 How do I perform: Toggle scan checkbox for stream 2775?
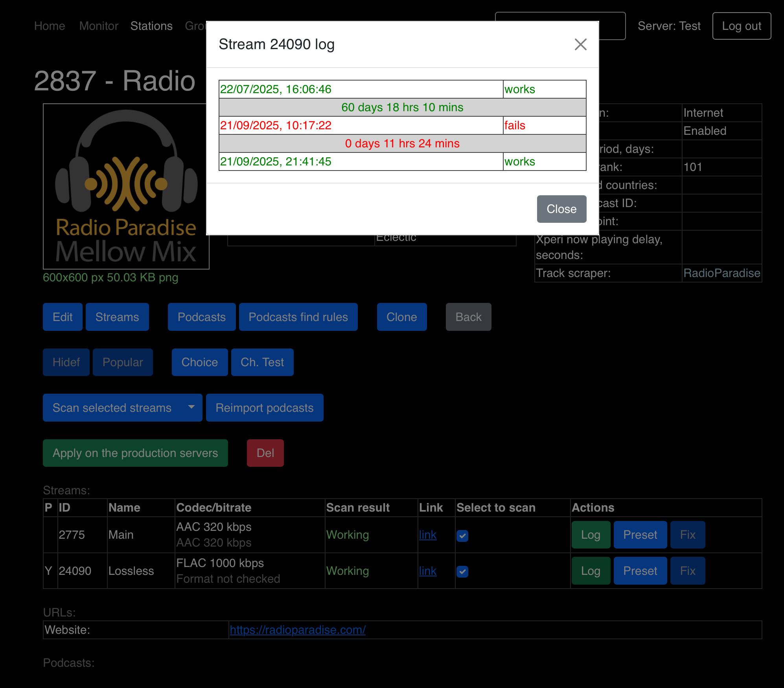(462, 536)
